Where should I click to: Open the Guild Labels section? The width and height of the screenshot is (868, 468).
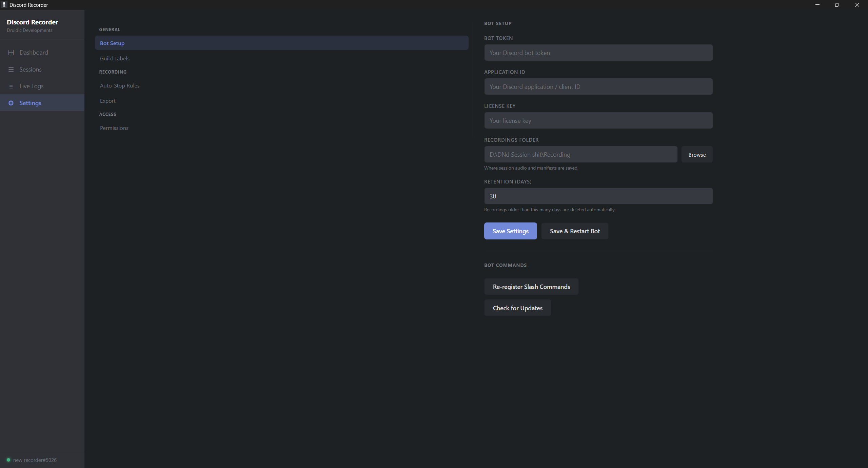click(115, 58)
